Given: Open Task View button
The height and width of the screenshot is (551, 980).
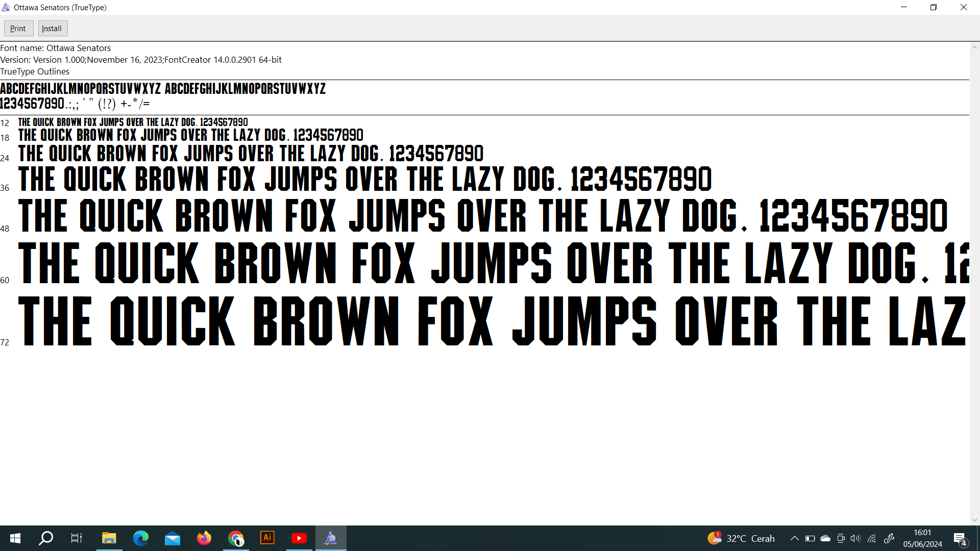Looking at the screenshot, I should click(77, 538).
